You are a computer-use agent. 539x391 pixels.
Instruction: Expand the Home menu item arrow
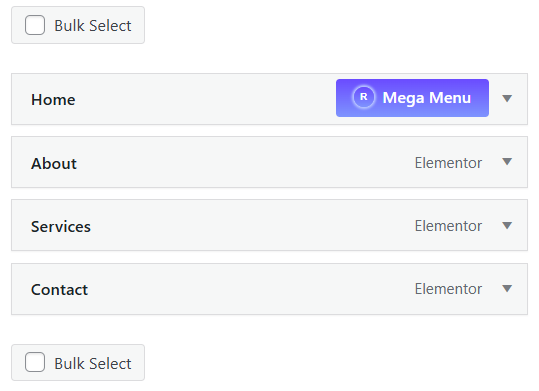click(x=507, y=99)
